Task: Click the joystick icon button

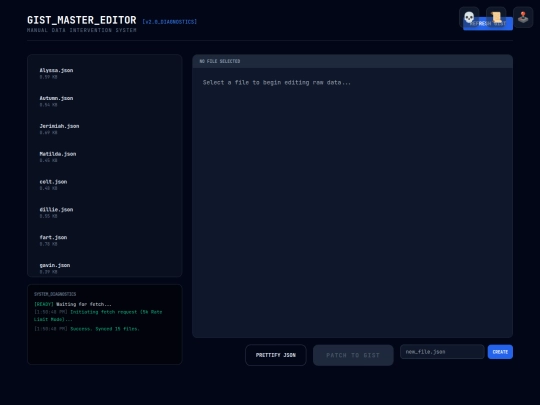Action: (523, 17)
